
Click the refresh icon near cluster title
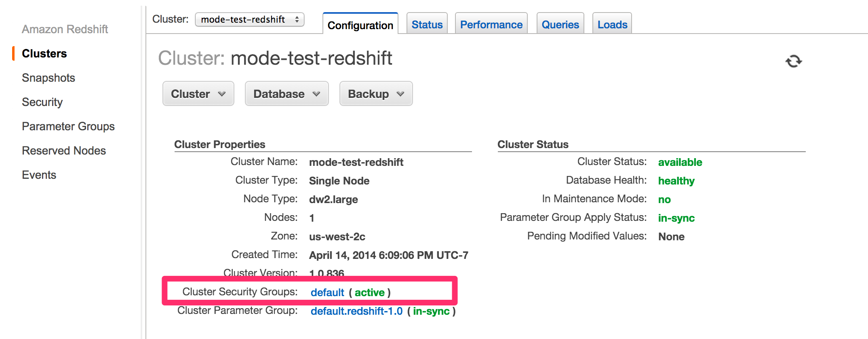793,61
